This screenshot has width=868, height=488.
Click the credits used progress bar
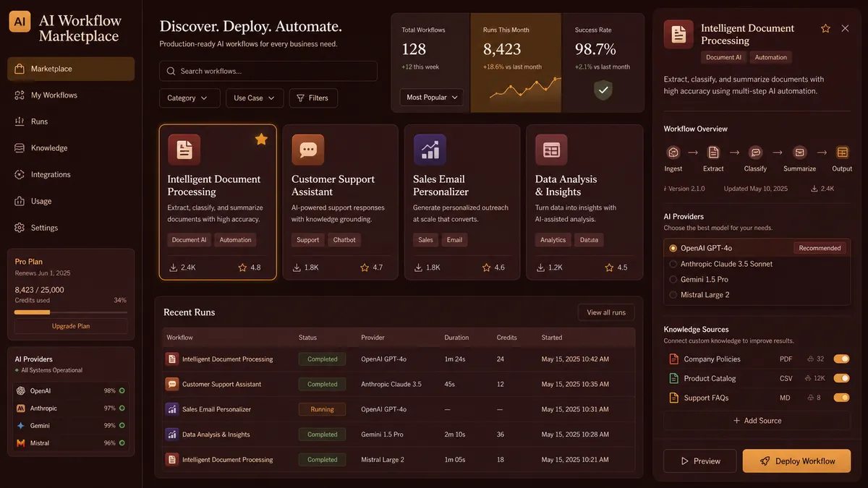click(x=71, y=312)
